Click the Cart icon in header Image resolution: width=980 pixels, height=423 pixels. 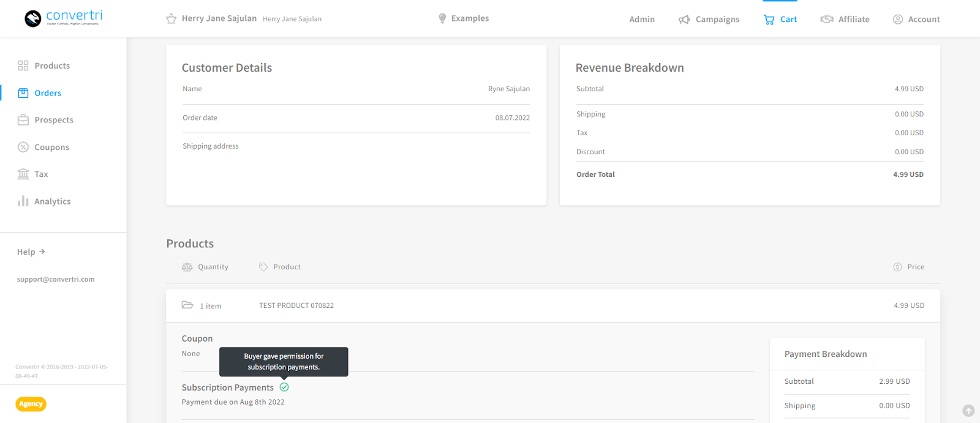point(769,20)
